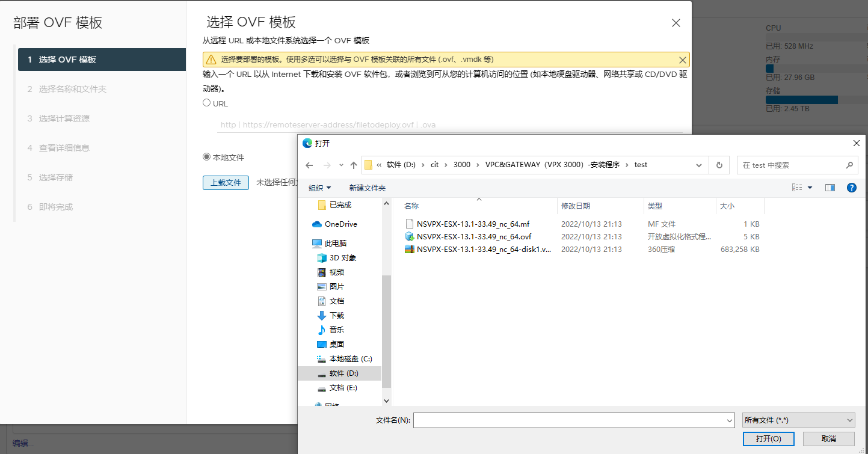Click the 文件名 input field
The width and height of the screenshot is (868, 454).
click(x=573, y=420)
